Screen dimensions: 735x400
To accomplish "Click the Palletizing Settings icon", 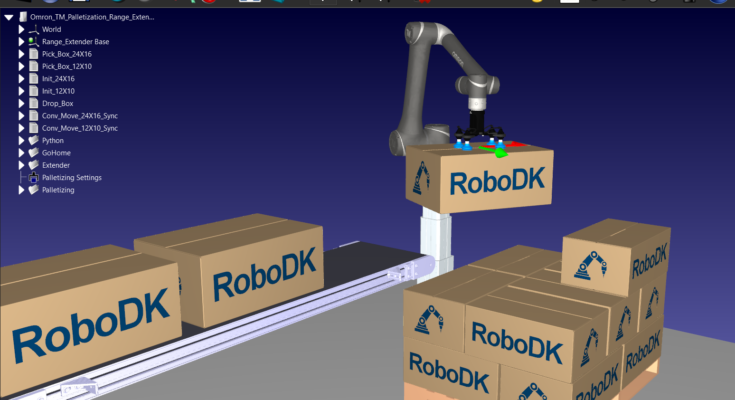I will 33,177.
